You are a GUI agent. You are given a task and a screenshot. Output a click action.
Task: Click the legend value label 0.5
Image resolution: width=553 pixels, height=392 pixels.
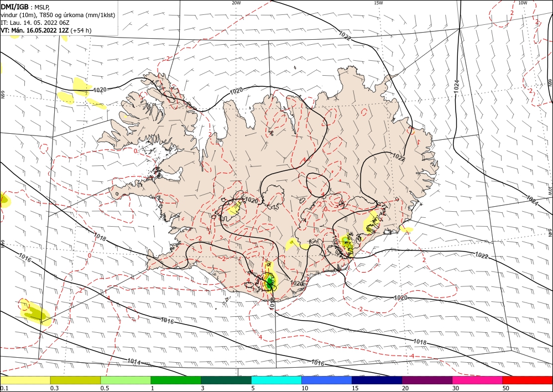pos(105,388)
